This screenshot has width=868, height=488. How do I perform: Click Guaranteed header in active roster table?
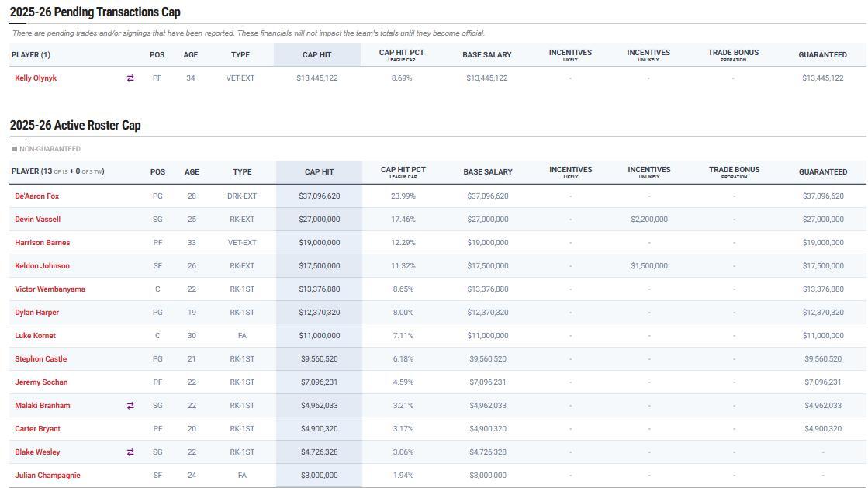click(822, 172)
